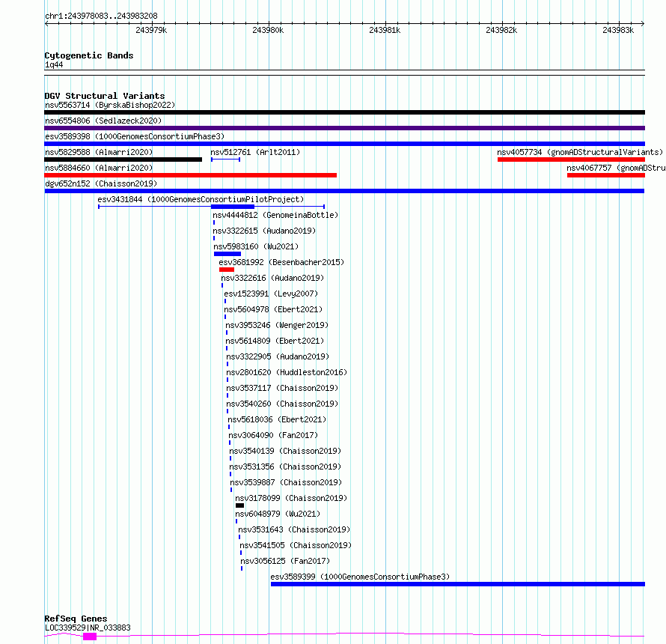Viewport: 666px width, 644px height.
Task: Open the nsv512761 (Arlt2011) label
Action: pyautogui.click(x=255, y=152)
